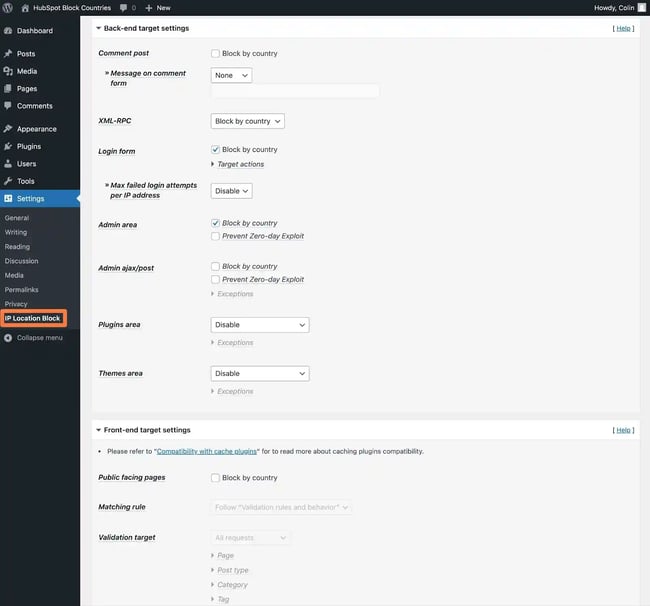Click the Comments bubble icon in sidebar
The image size is (650, 606).
tap(8, 105)
